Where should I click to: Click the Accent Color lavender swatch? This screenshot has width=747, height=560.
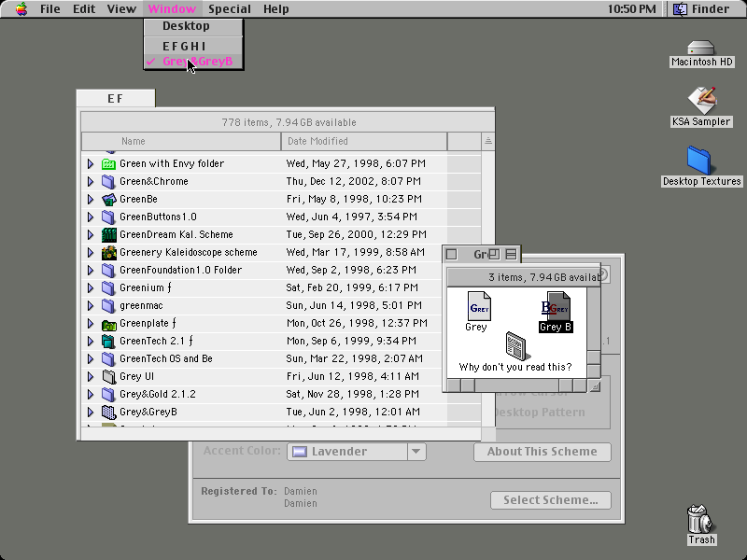(299, 452)
